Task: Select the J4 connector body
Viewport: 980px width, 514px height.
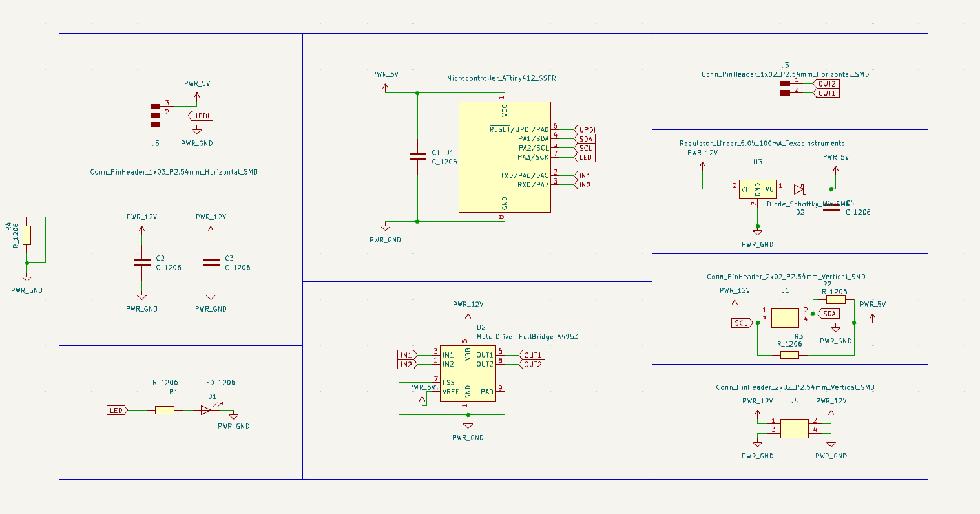Action: click(x=795, y=429)
